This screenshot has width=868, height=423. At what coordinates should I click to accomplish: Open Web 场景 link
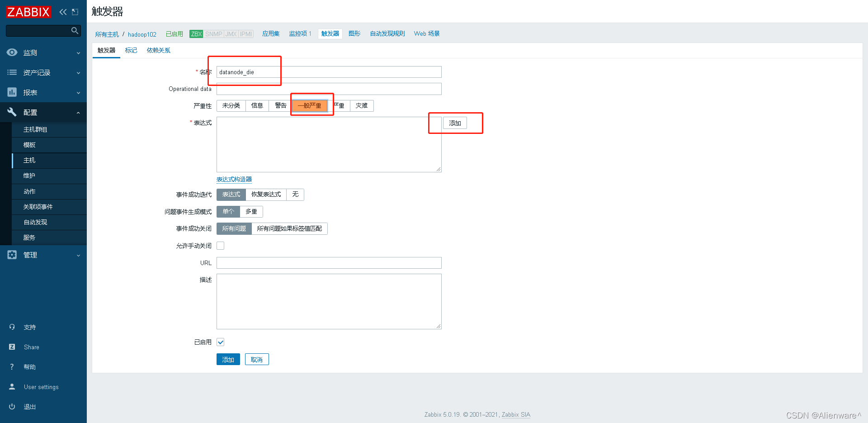[427, 33]
